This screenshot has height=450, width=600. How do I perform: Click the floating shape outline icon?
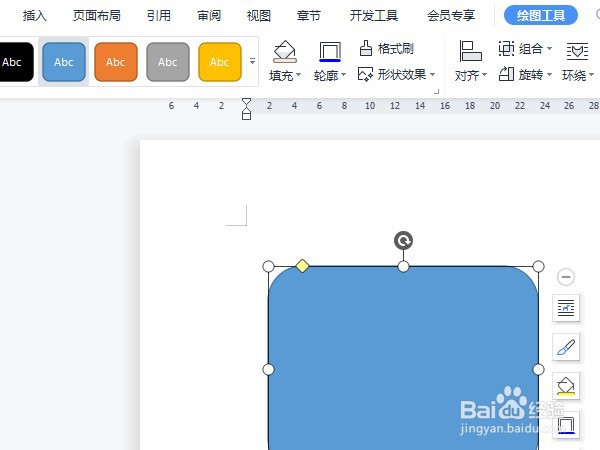[566, 425]
